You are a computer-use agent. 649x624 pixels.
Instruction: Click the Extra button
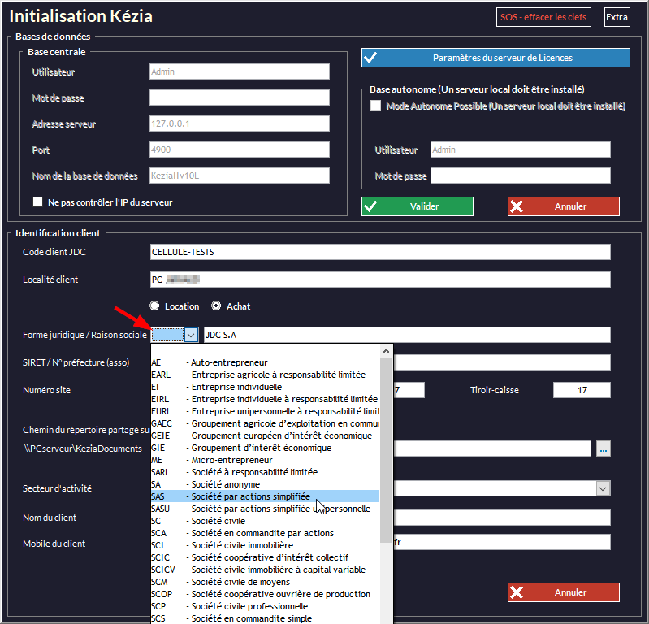point(617,17)
